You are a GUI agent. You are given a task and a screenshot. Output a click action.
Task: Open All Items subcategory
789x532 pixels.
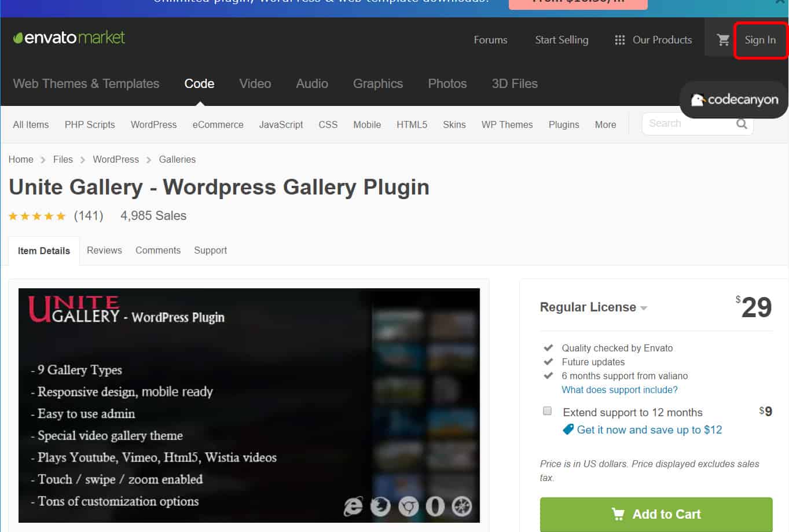pyautogui.click(x=31, y=124)
